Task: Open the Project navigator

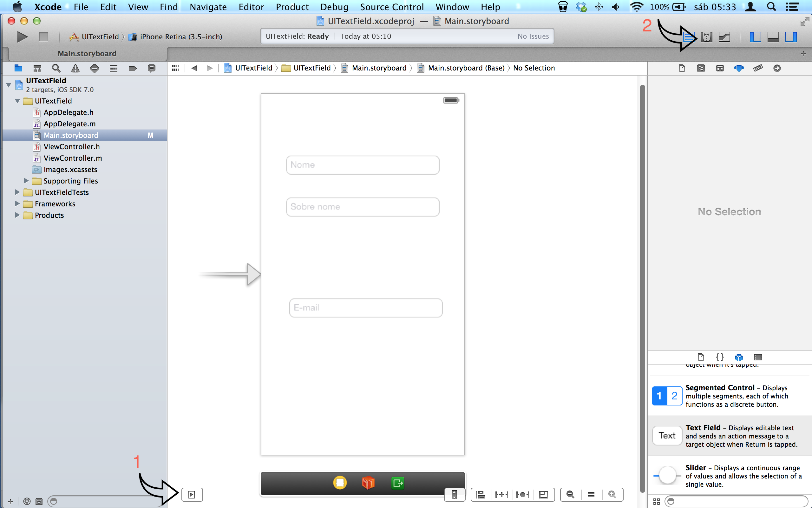Action: (18, 68)
